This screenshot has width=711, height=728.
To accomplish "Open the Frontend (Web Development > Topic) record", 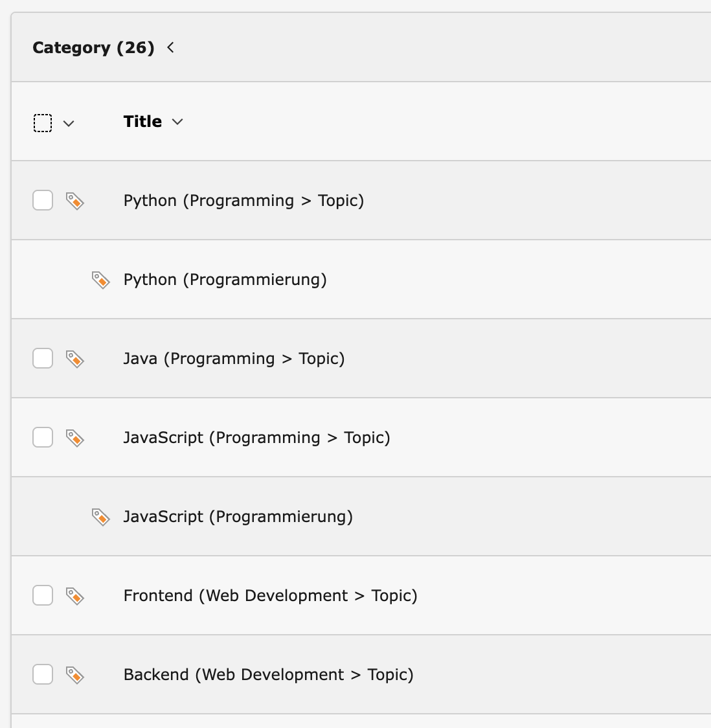I will click(271, 595).
